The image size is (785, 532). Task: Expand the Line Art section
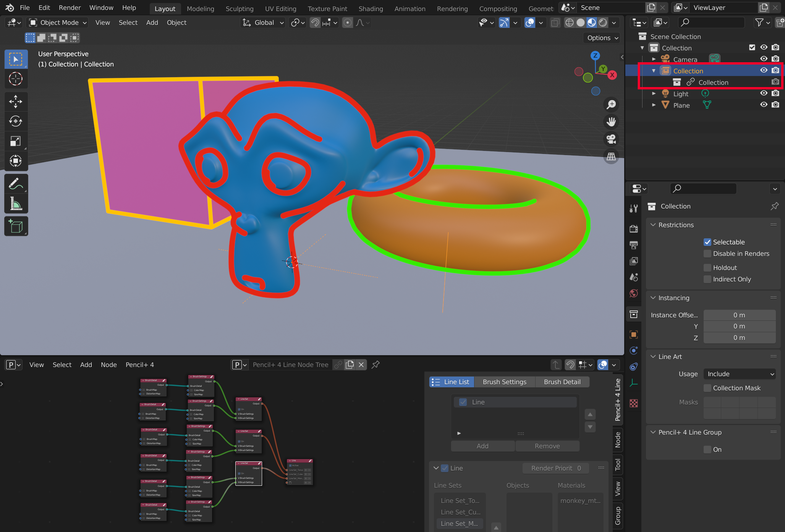[653, 356]
